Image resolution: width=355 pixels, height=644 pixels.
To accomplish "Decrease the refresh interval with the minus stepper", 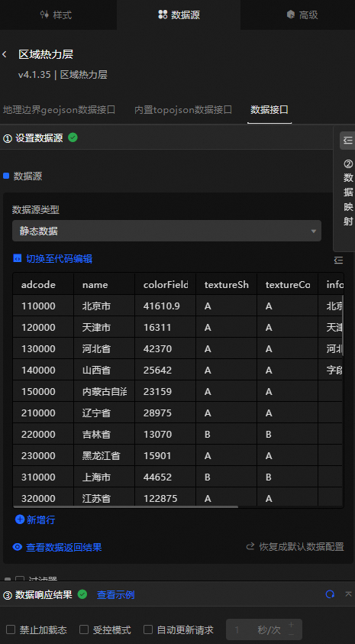I will click(291, 635).
